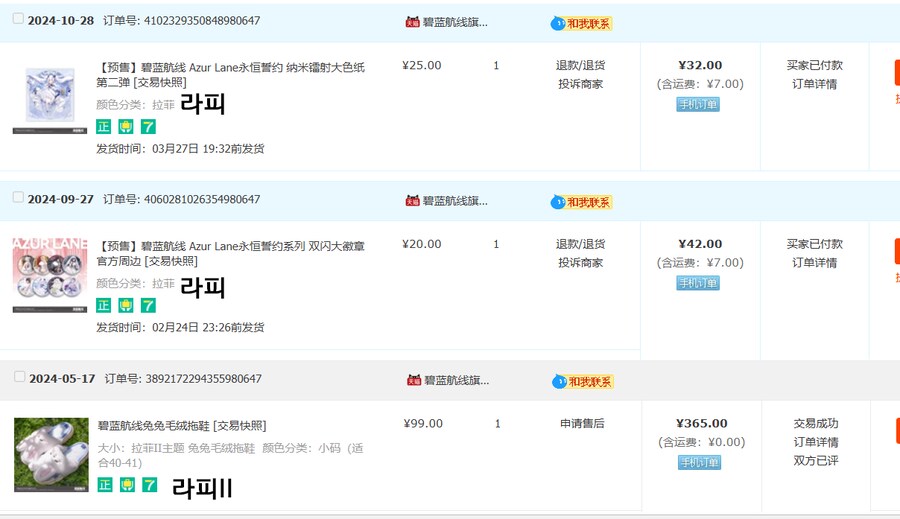Click 退款/退货 for the ¥20.00 item
Screen dimensions: 900x519
[580, 244]
